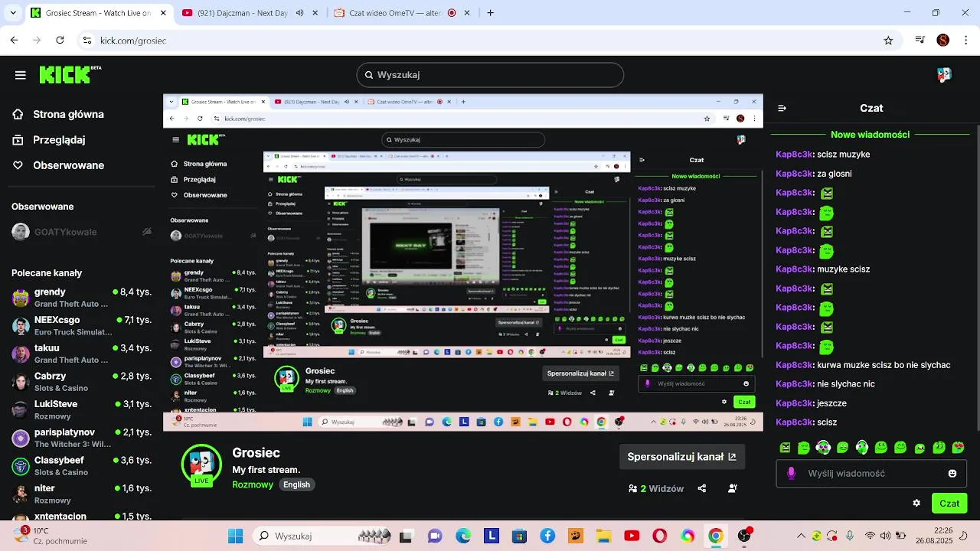Screen dimensions: 980x551
Task: Bookmark this page with the star icon
Action: pos(888,41)
